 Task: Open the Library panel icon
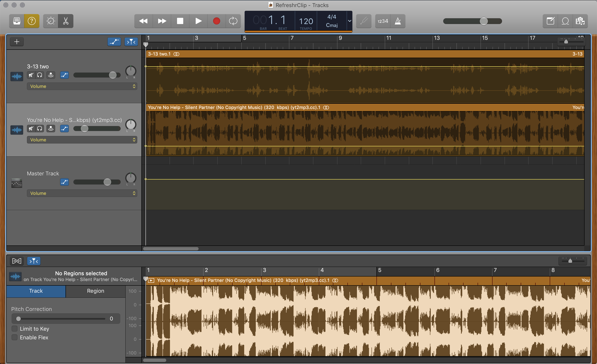17,21
